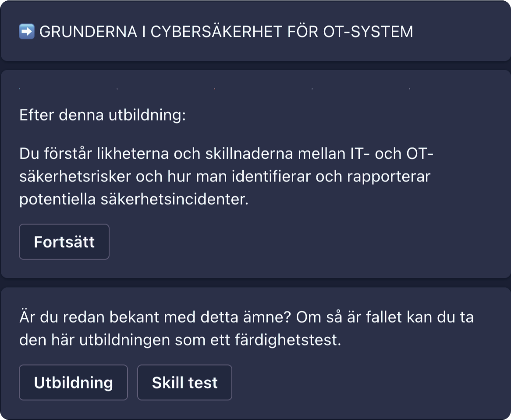511x420 pixels.
Task: Open the GRUNDERNA I CYBERSÄKERHET FÖR OT-SYSTEM header
Action: tap(226, 31)
